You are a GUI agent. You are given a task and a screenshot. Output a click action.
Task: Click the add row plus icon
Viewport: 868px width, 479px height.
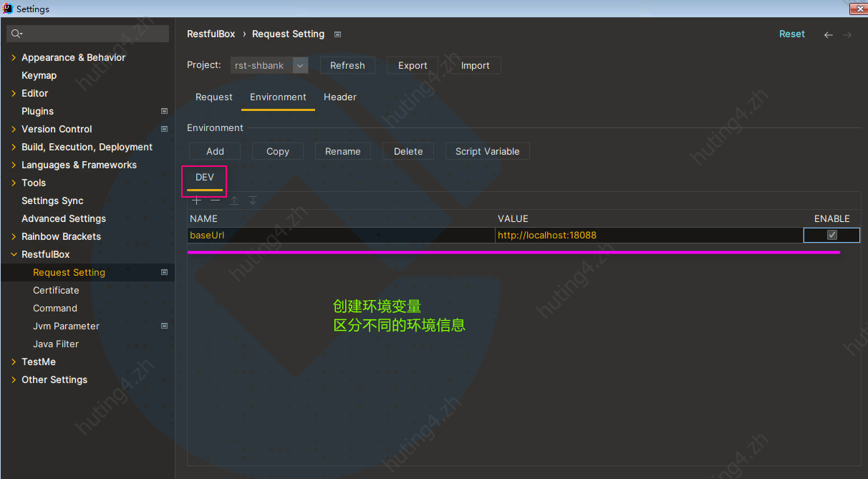(197, 200)
